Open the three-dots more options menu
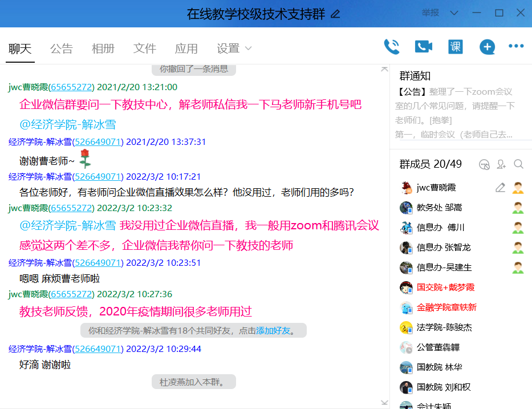The image size is (532, 409). 516,46
